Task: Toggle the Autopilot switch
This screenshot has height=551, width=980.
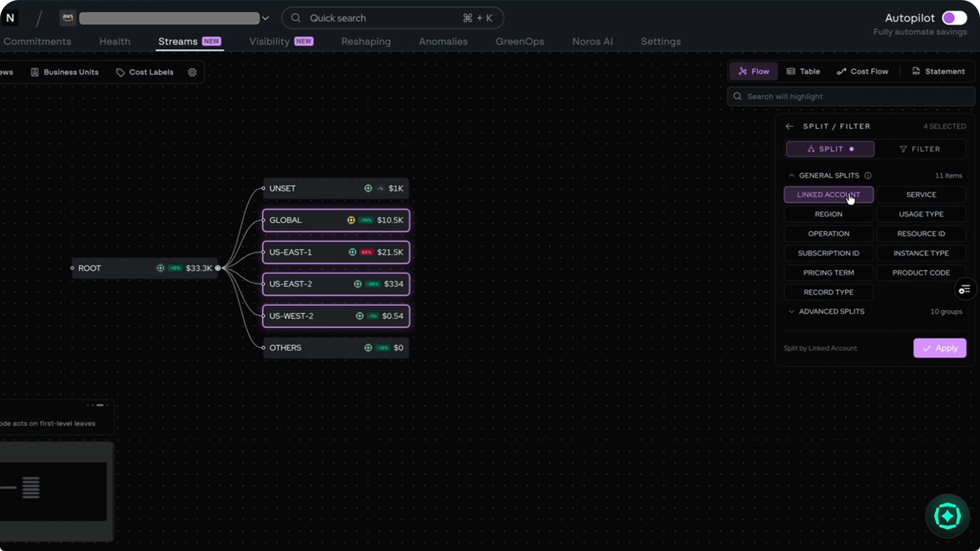Action: click(x=954, y=18)
